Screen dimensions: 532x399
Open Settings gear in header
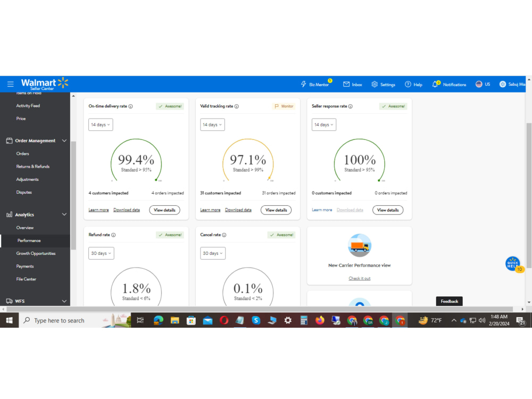click(374, 84)
